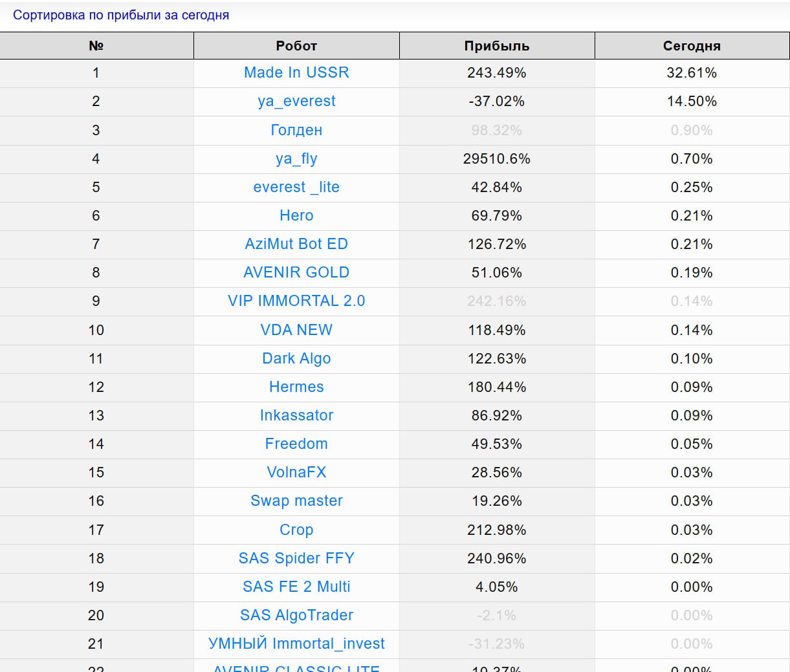This screenshot has height=672, width=790.
Task: Open the SAS Spider FFY link
Action: (x=296, y=558)
